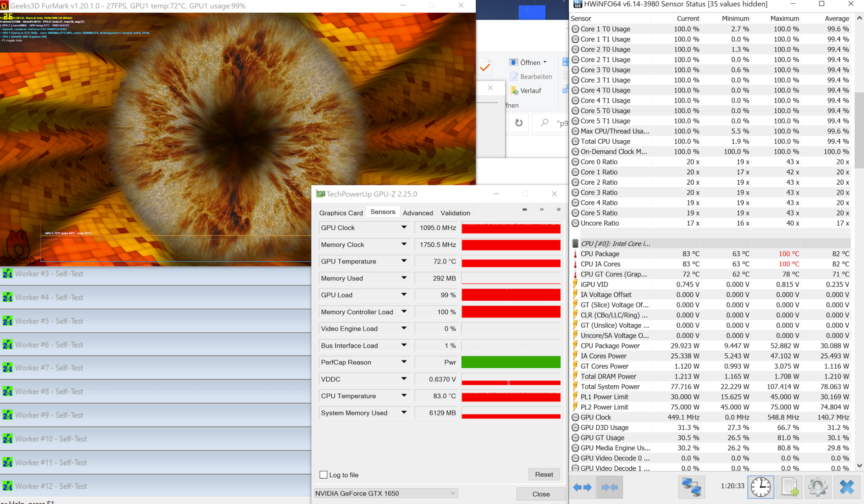Open HWiNFO settings gear icon
Viewport: 864px width, 504px height.
click(818, 487)
